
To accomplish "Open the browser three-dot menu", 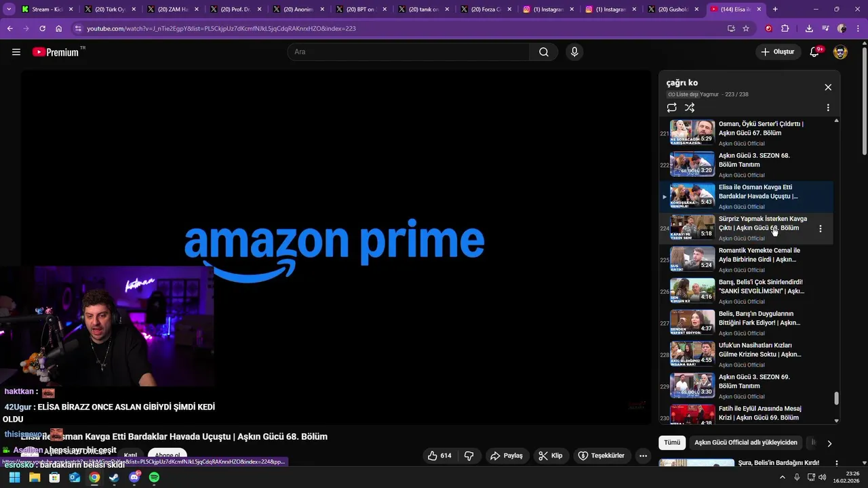I will [858, 28].
